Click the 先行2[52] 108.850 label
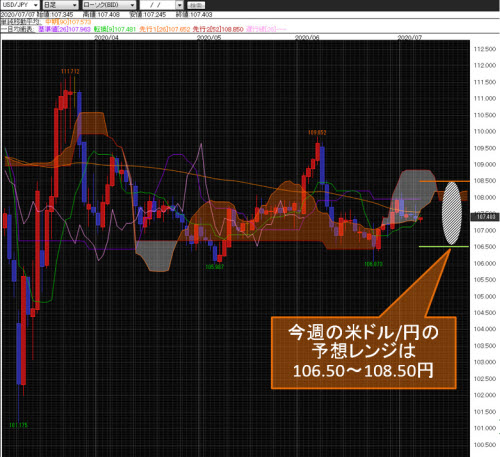Viewport: 500px width, 457px height. point(218,29)
